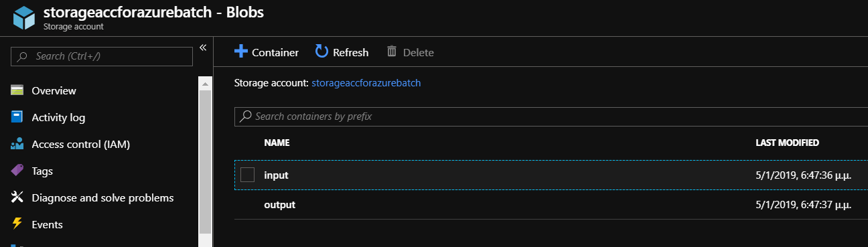Click the Events lightning bolt icon

click(17, 224)
